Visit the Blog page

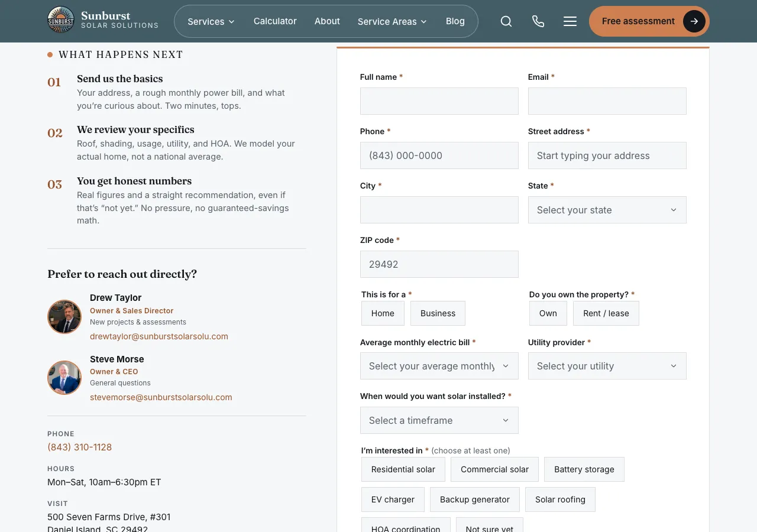(455, 21)
